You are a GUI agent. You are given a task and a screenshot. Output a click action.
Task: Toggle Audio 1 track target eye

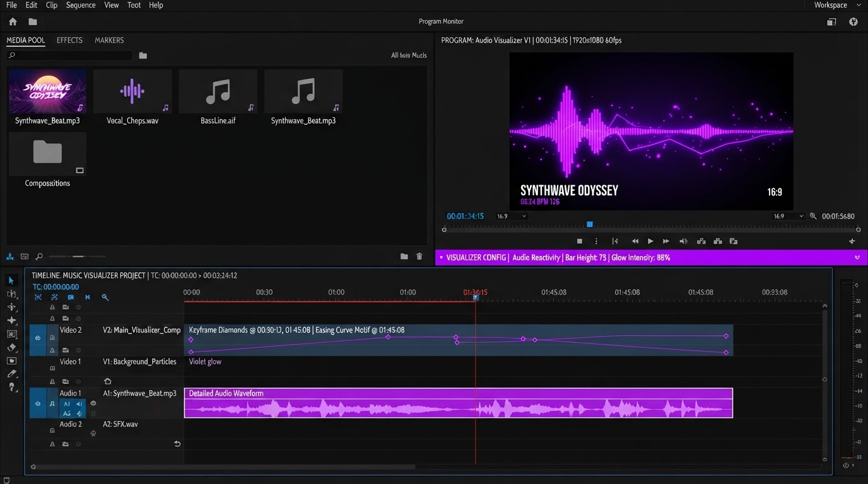(38, 403)
